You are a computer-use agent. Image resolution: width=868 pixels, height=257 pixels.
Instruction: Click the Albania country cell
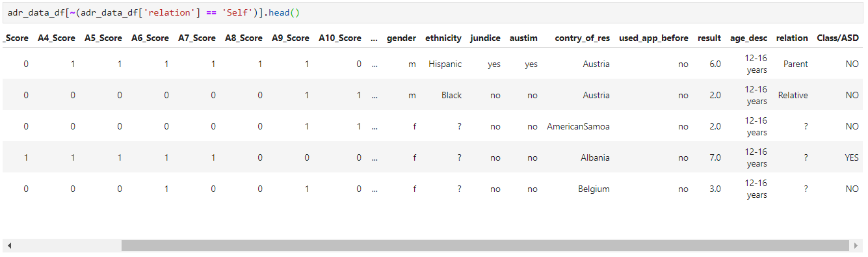click(x=595, y=158)
